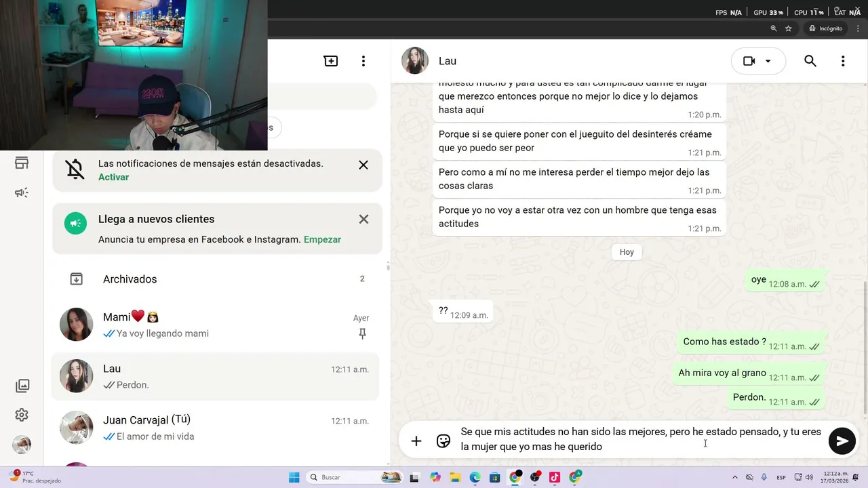Screen dimensions: 868x488
Task: Click the taskbar Buscar search box
Action: [355, 477]
